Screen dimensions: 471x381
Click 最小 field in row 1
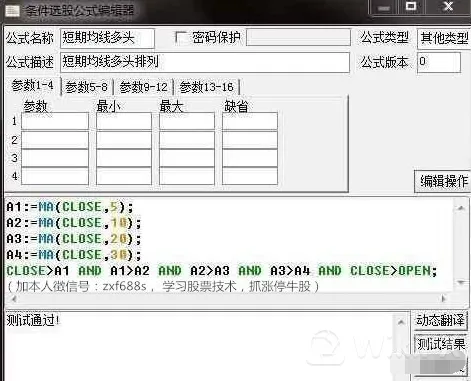(124, 121)
